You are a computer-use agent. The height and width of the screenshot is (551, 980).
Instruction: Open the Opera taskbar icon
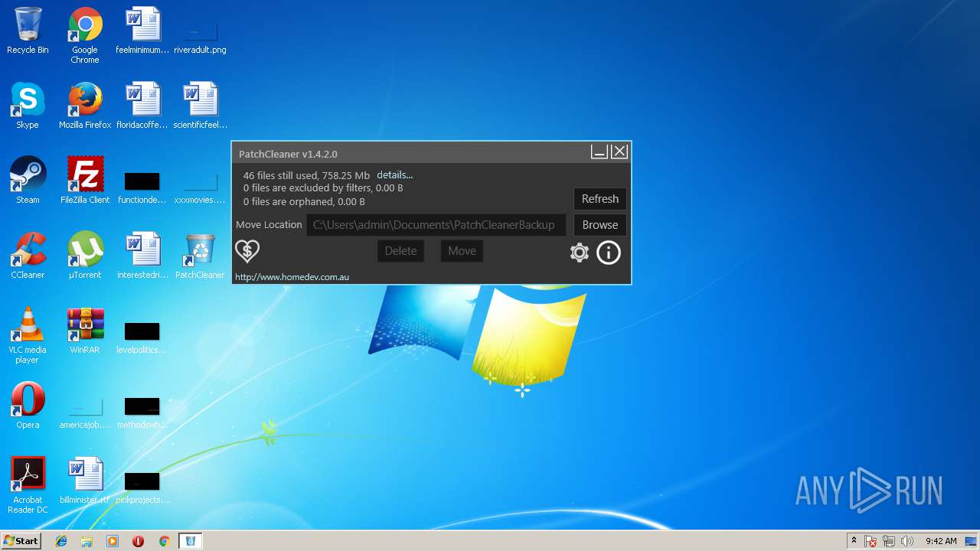139,541
